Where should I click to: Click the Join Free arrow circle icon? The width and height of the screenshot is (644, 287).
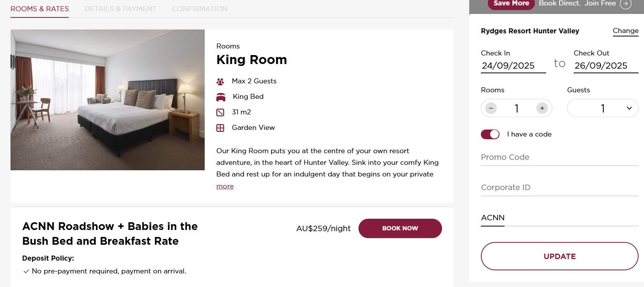[626, 3]
